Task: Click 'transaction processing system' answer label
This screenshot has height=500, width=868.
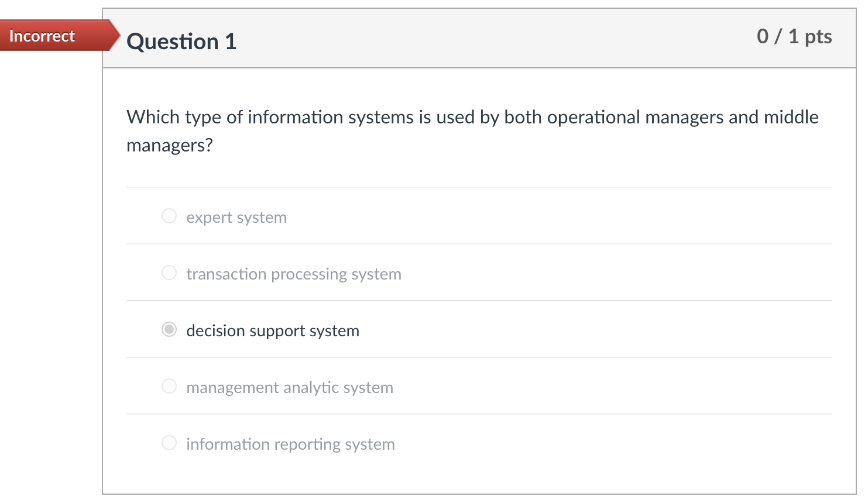Action: click(x=294, y=274)
